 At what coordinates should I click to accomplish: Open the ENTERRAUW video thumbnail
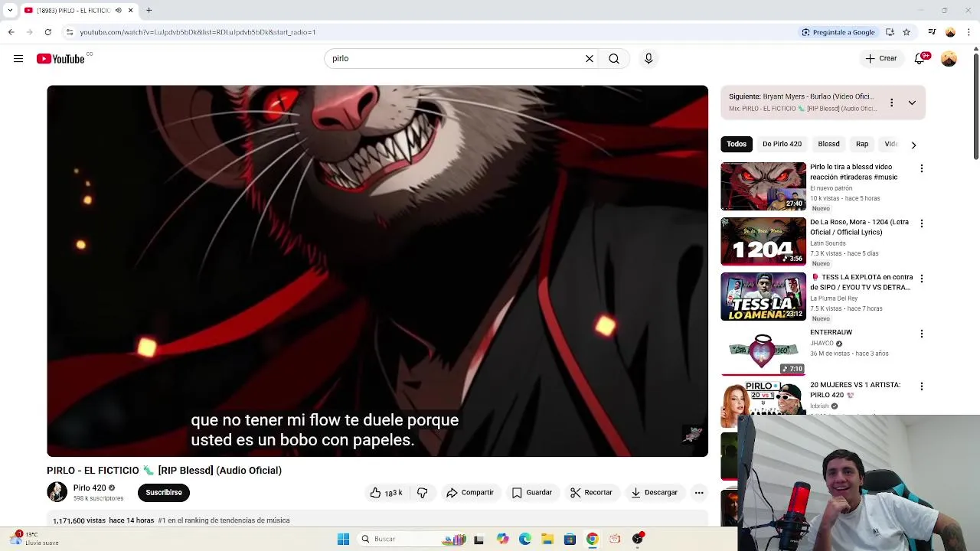[763, 351]
